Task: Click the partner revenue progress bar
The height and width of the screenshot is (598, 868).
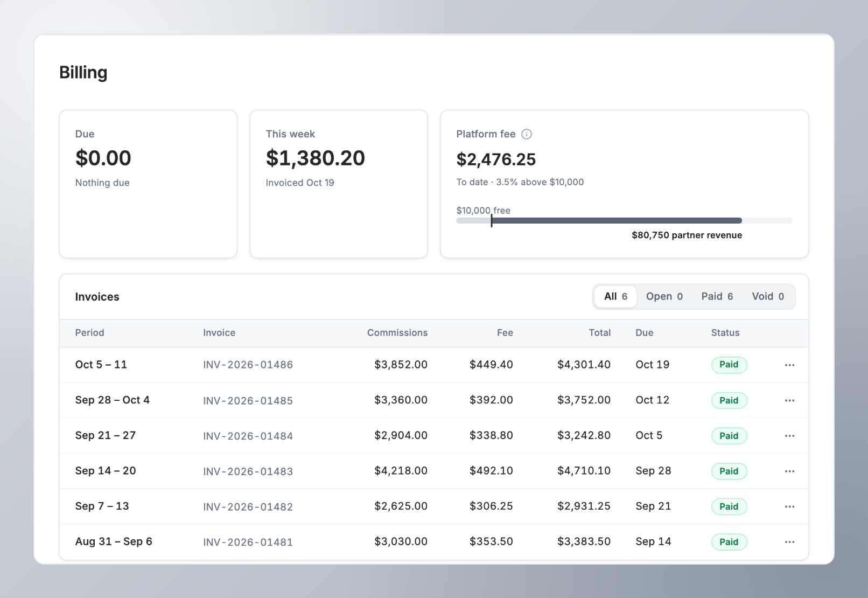Action: [625, 220]
